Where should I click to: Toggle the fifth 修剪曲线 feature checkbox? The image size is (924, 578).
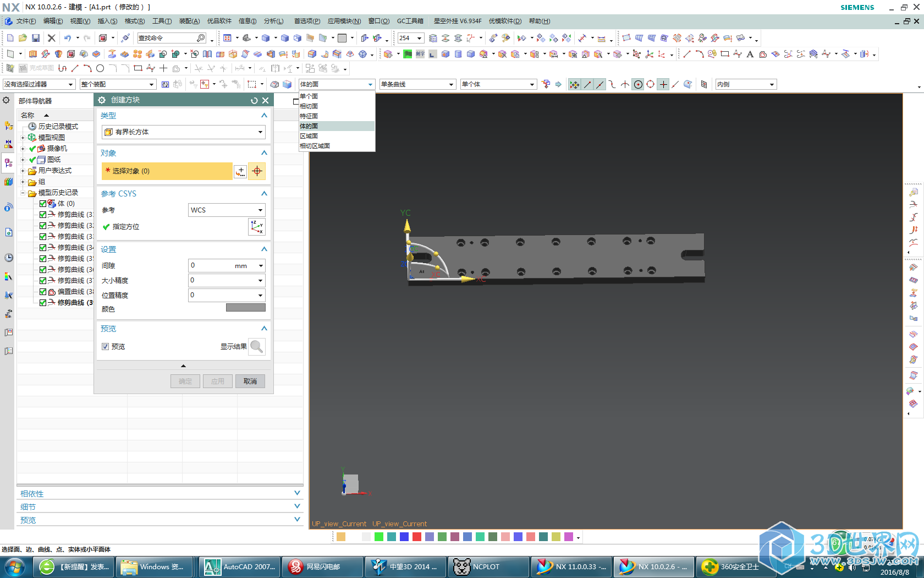pyautogui.click(x=43, y=259)
